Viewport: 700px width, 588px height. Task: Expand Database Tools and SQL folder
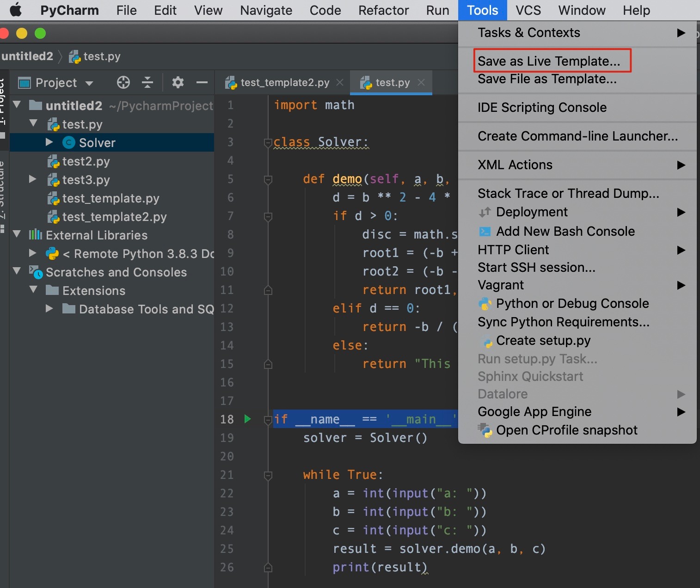[49, 308]
